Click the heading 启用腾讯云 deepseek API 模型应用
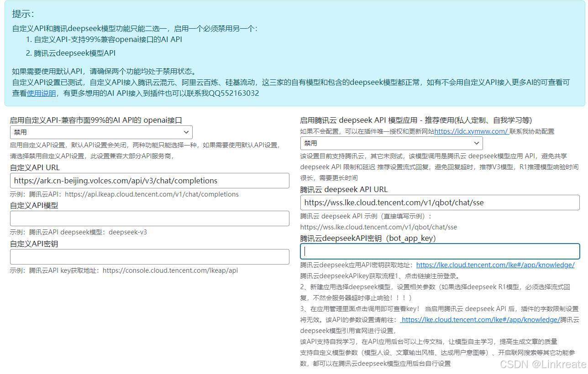The height and width of the screenshot is (374, 588). tap(416, 120)
